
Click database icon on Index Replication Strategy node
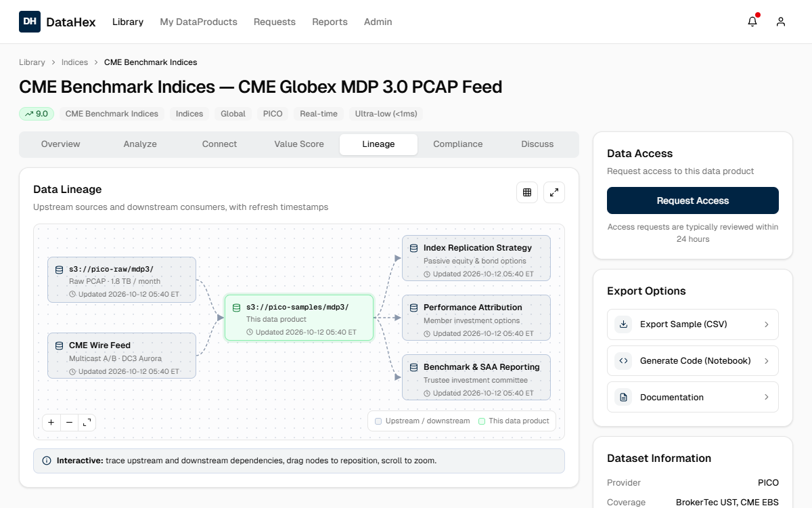coord(413,248)
